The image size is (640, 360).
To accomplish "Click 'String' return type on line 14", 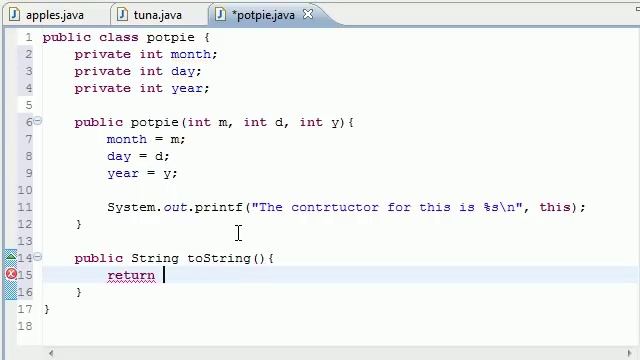I will tap(155, 258).
